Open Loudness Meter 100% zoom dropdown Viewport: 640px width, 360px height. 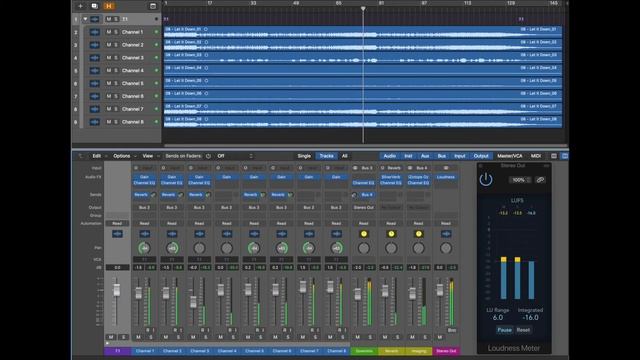520,180
